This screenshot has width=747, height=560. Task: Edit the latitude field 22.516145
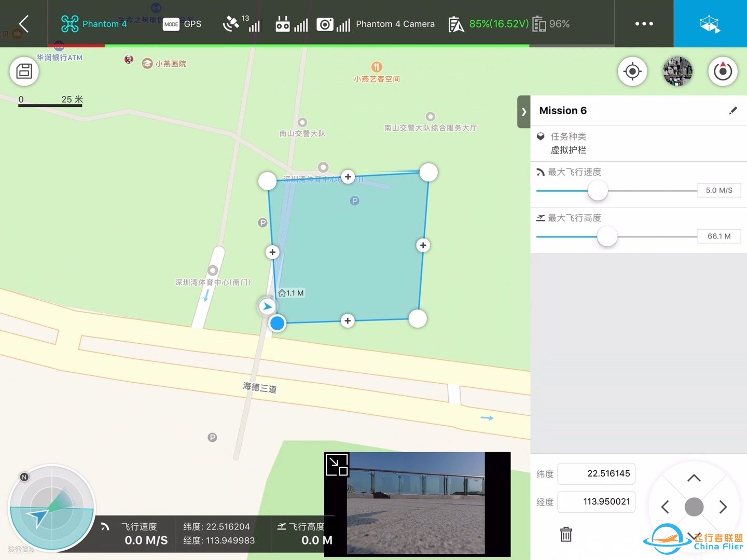click(x=596, y=473)
